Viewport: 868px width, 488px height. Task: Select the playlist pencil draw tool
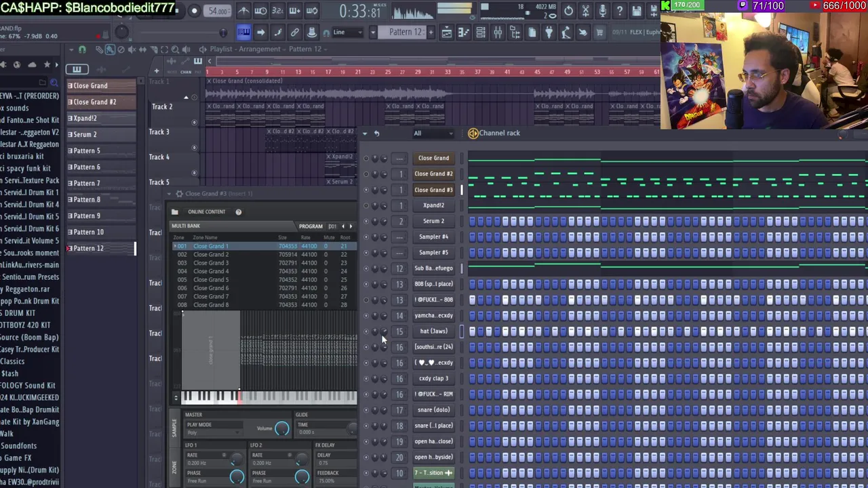(x=99, y=49)
